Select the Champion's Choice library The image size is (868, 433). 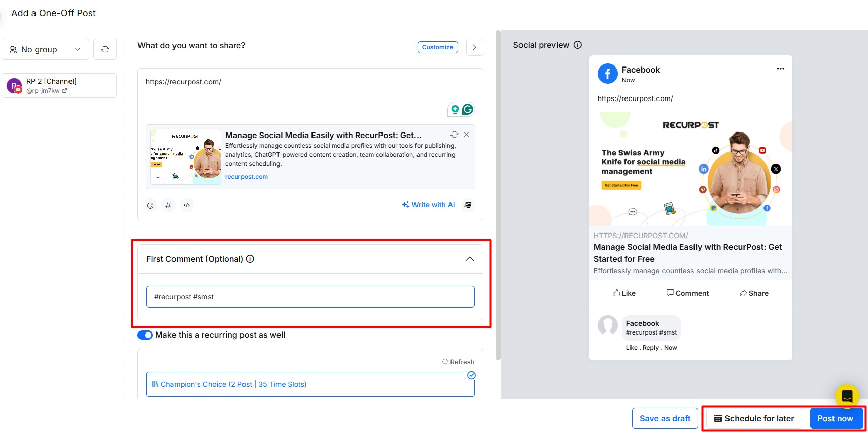310,384
